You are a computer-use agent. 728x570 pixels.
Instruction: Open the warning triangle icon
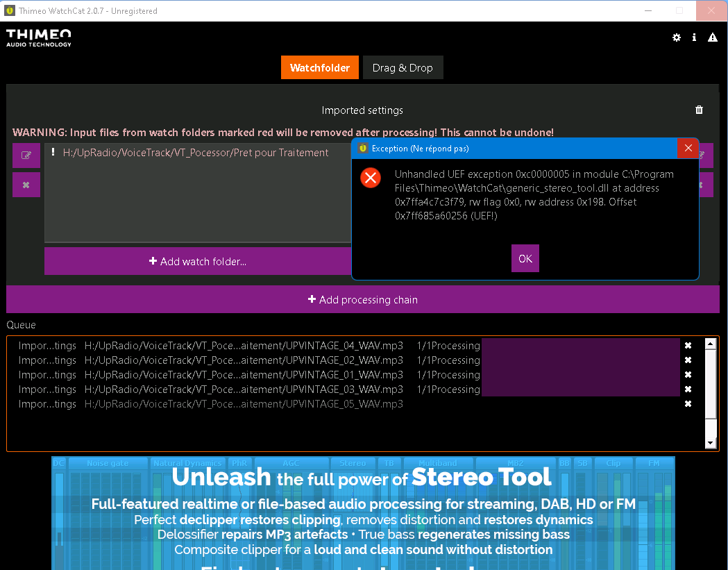(712, 37)
